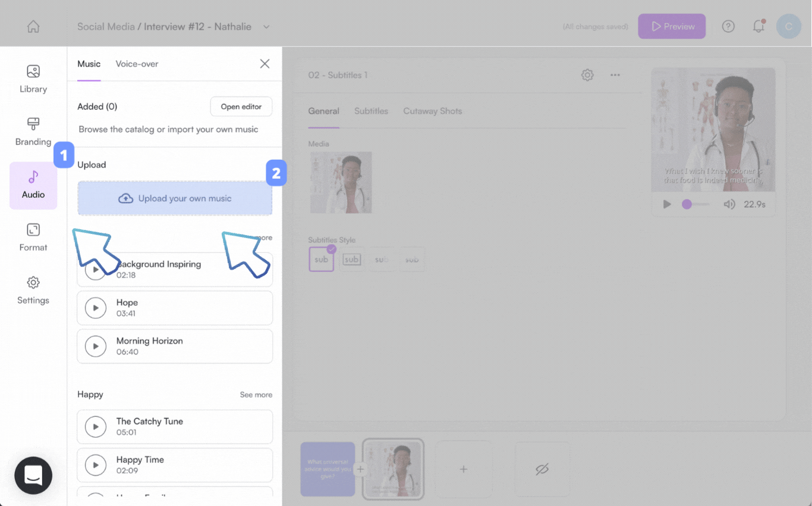Open the Cutaway Shots tab
The height and width of the screenshot is (506, 812).
tap(432, 111)
